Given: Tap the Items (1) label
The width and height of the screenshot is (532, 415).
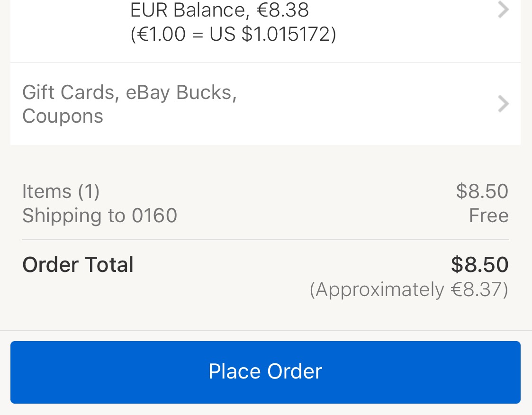Looking at the screenshot, I should 61,191.
